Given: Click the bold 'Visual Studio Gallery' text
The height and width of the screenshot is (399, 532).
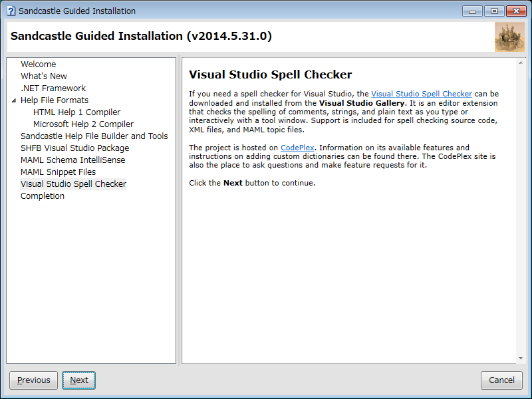Looking at the screenshot, I should click(x=362, y=103).
